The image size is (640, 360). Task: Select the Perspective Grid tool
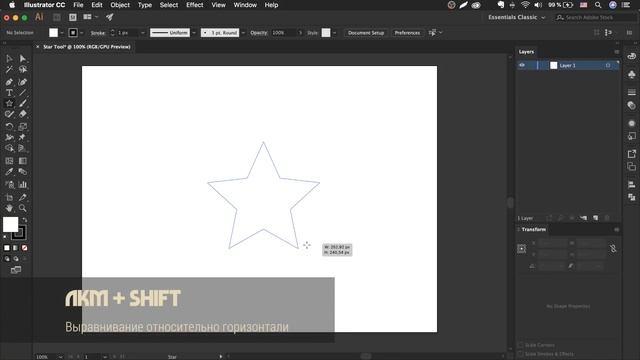22,148
